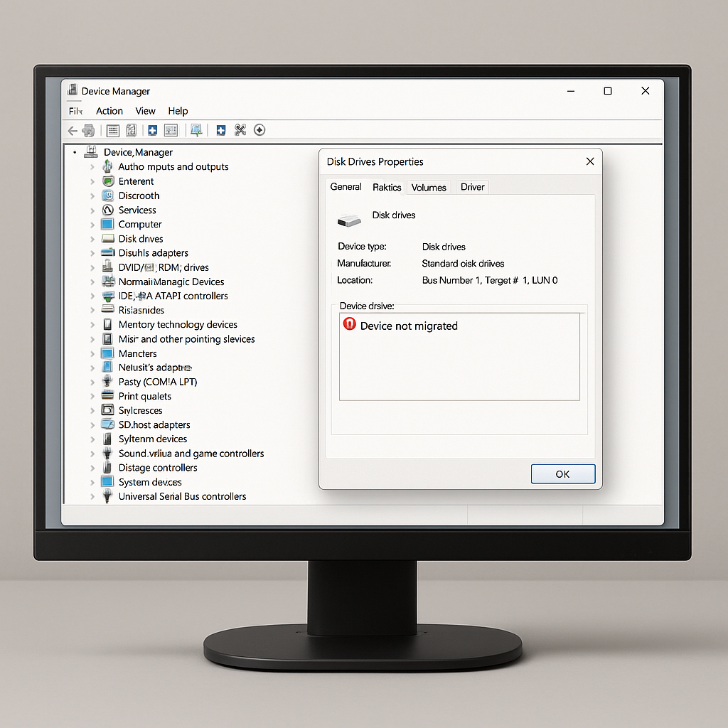
Task: Expand the Computer tree node
Action: tap(92, 225)
